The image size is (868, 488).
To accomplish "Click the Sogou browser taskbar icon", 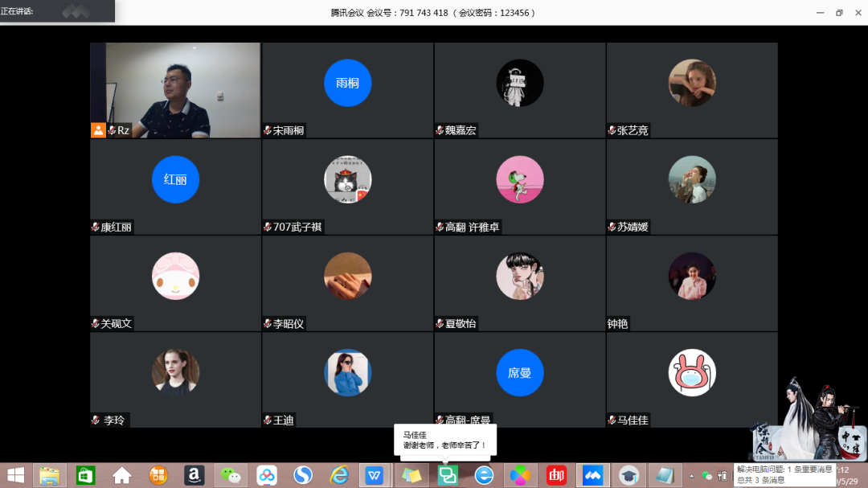I will 302,475.
